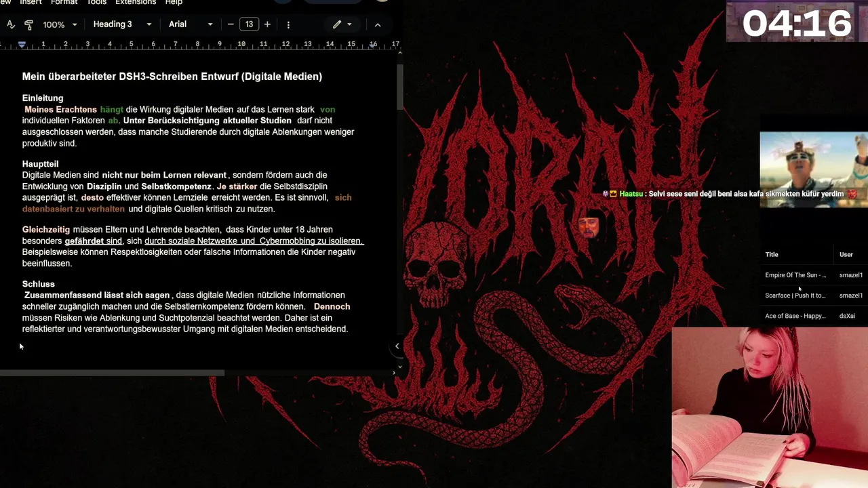Click the bold word 'Selbstkompetenz'

176,186
